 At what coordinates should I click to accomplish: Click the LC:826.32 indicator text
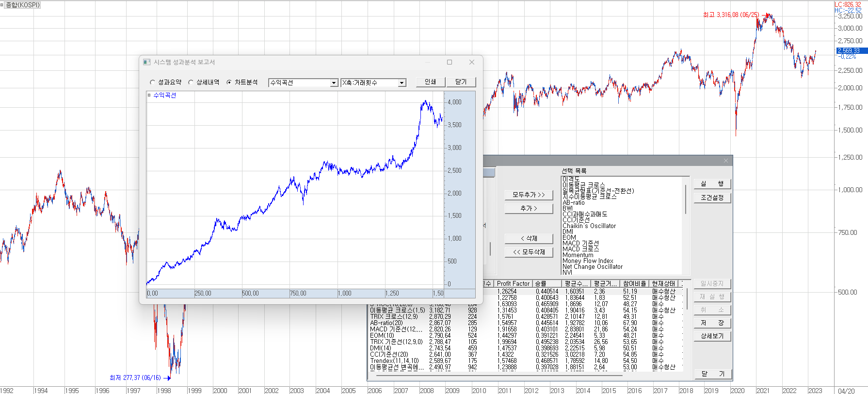pyautogui.click(x=848, y=4)
